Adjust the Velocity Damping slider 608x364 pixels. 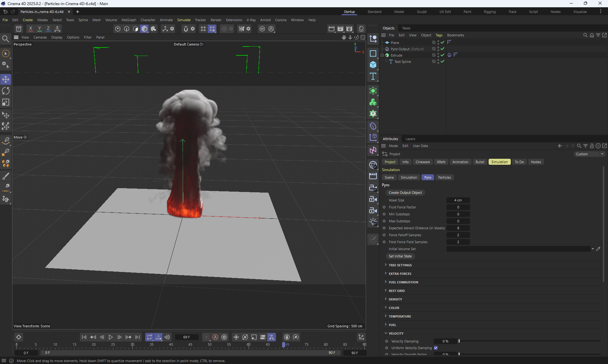click(459, 341)
